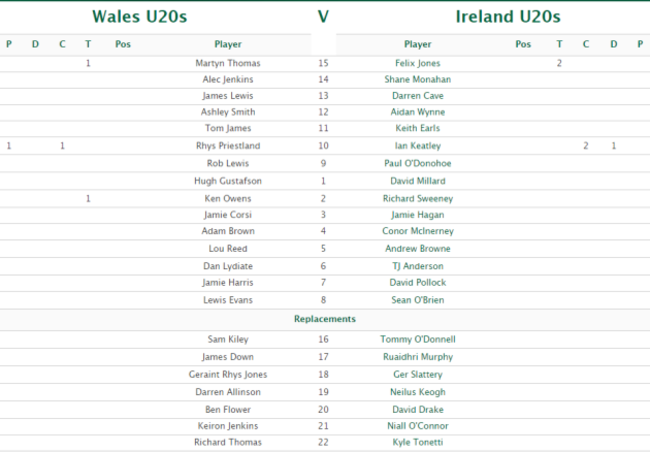Image resolution: width=650 pixels, height=452 pixels.
Task: Select Kyle Tonetti in the replacements
Action: tap(418, 442)
